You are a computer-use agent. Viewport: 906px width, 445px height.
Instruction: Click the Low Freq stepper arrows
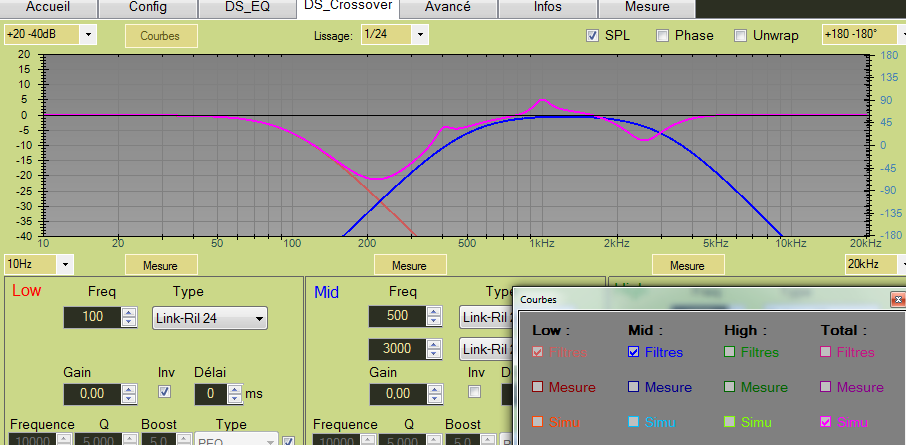click(129, 318)
